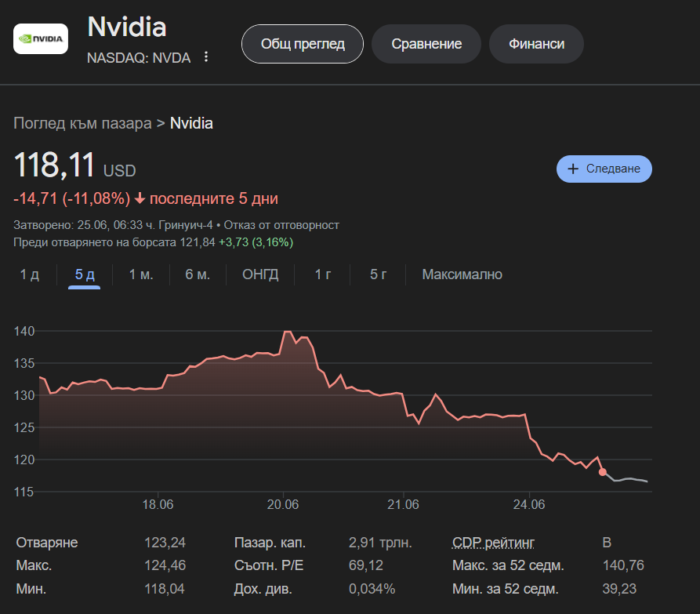
Task: Click the Пазар. кап. value 2,91 трлн.
Action: click(380, 543)
